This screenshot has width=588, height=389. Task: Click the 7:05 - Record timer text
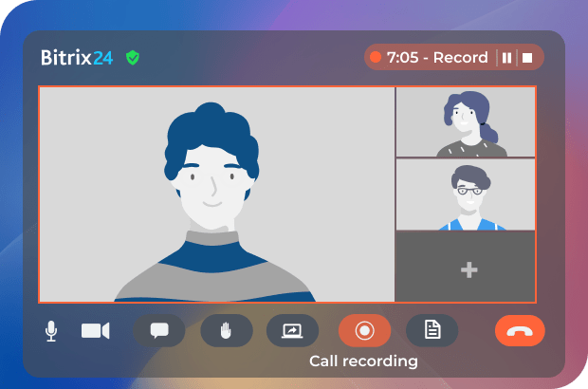437,57
